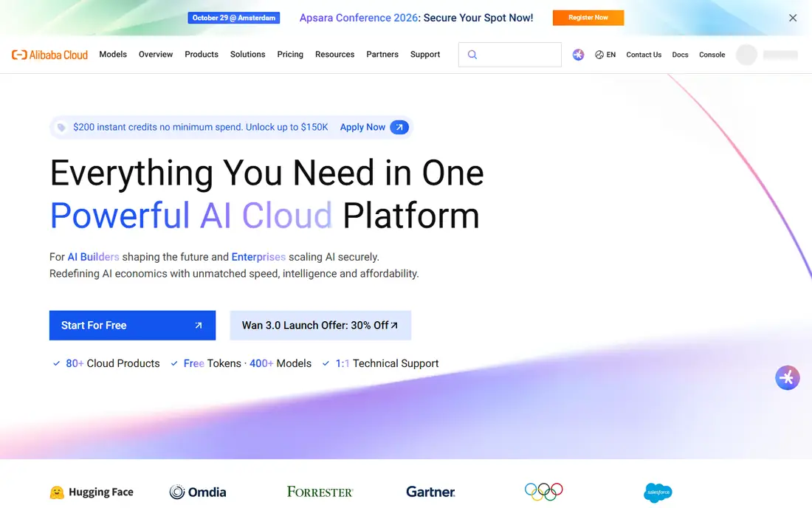Click the Olympic rings logo

(543, 492)
